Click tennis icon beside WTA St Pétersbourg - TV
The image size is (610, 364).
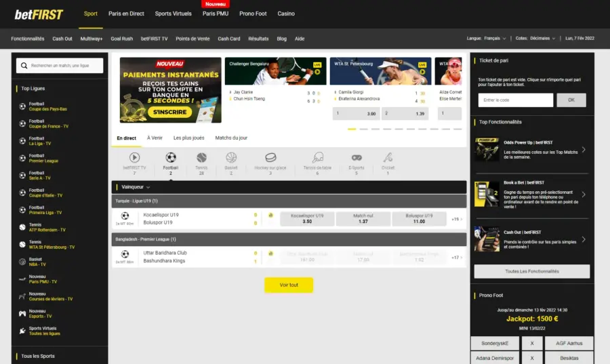[22, 245]
